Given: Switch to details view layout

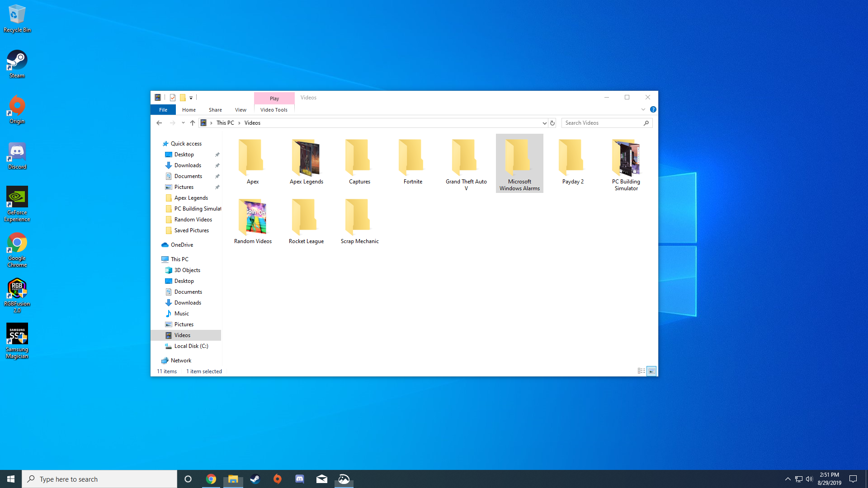Looking at the screenshot, I should 642,371.
